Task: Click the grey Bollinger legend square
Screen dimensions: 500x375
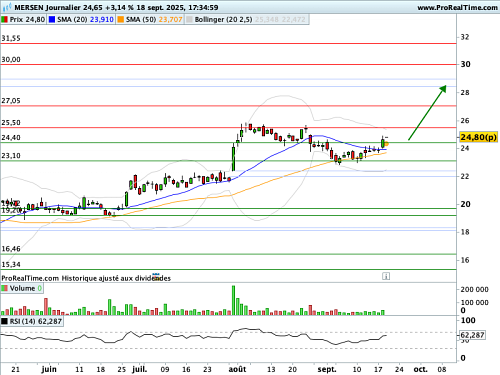Action: tap(189, 20)
